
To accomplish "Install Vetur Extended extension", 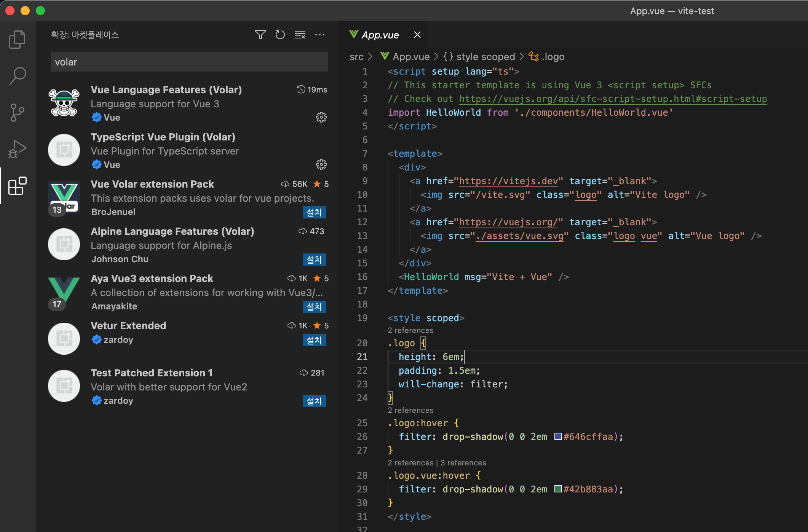I will [314, 340].
